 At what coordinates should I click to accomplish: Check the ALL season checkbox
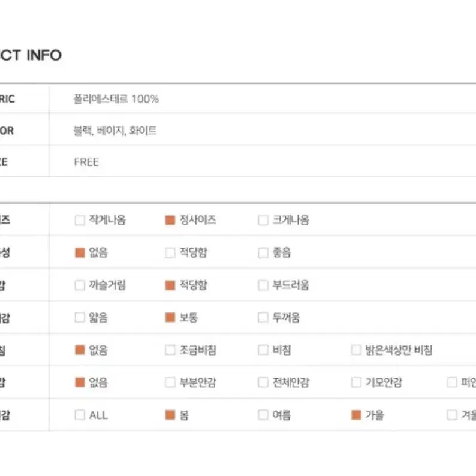(80, 415)
